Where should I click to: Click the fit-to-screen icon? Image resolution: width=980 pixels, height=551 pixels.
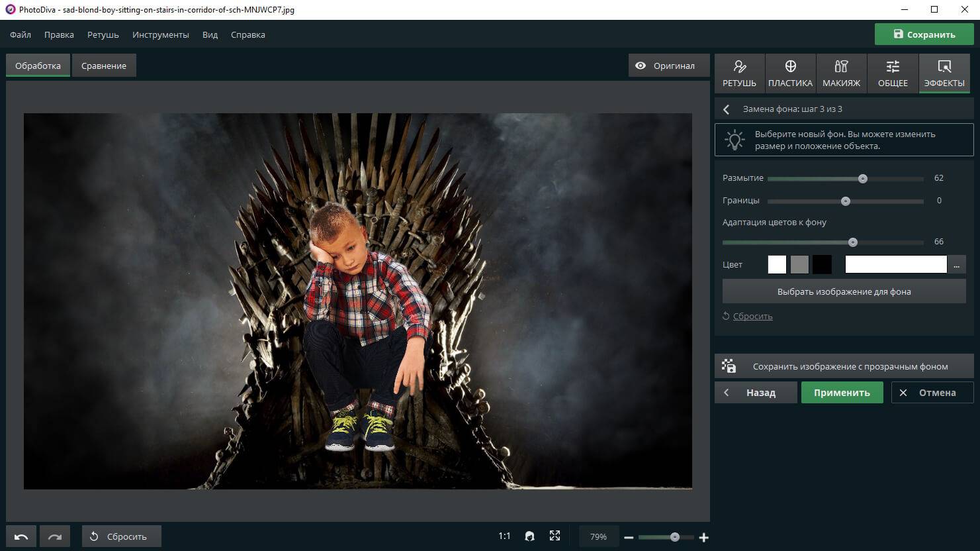555,536
